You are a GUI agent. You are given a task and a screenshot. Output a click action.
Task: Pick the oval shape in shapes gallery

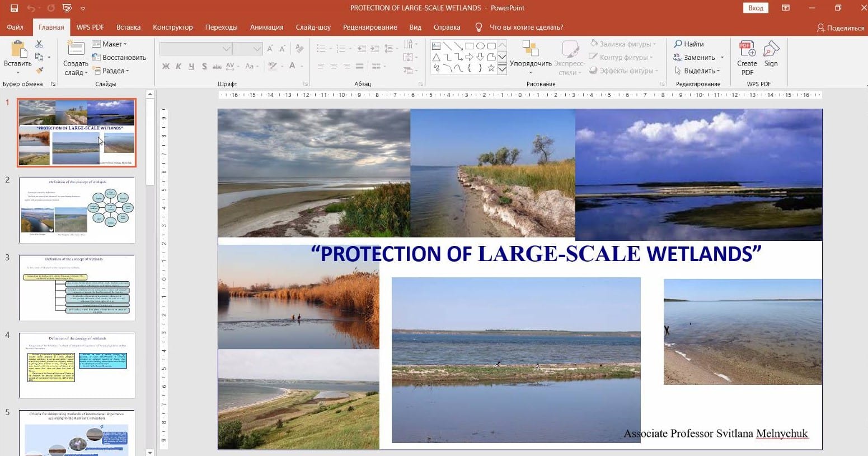480,46
